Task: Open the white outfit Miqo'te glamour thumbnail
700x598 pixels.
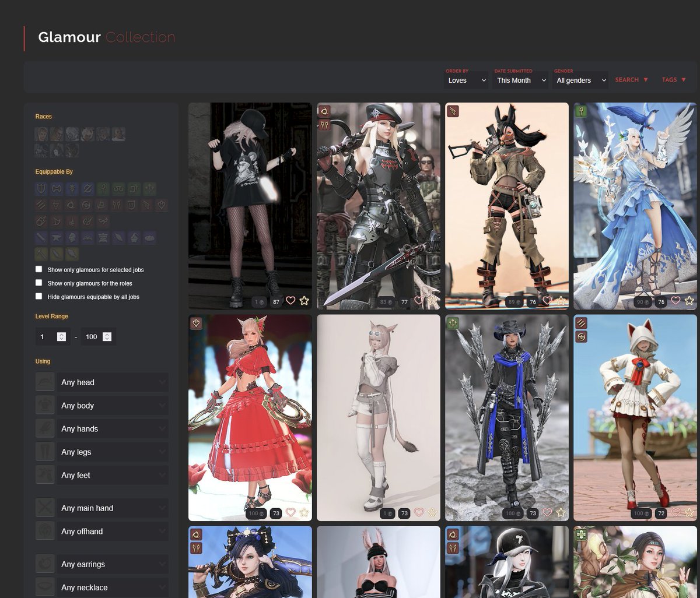Action: (379, 418)
